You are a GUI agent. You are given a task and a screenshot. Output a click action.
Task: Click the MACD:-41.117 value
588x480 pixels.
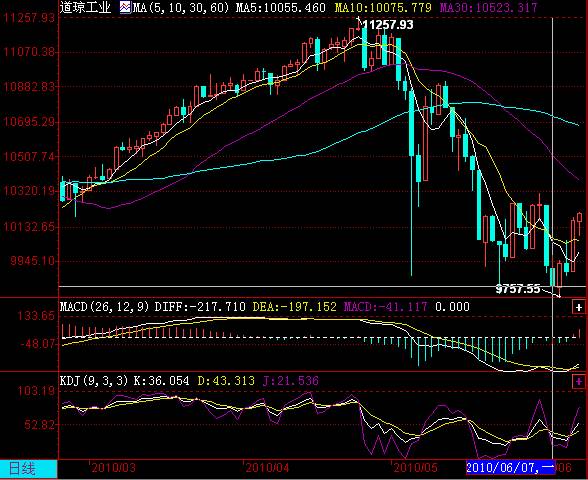(x=385, y=307)
